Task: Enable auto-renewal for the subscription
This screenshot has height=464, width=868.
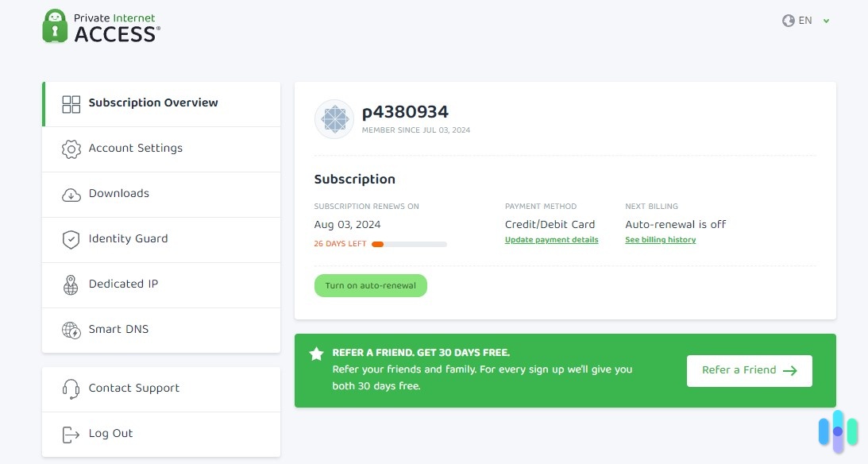Action: pos(371,285)
